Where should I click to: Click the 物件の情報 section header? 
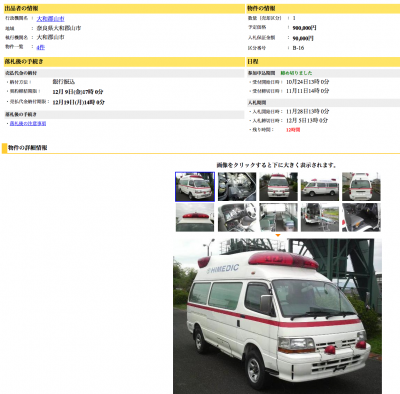tap(323, 9)
